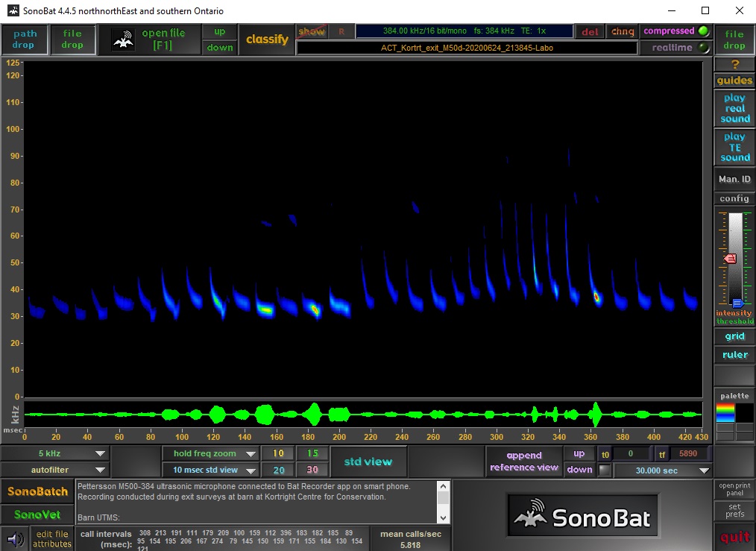This screenshot has width=756, height=551.
Task: Click the tf value field showing 5890
Action: [x=688, y=453]
